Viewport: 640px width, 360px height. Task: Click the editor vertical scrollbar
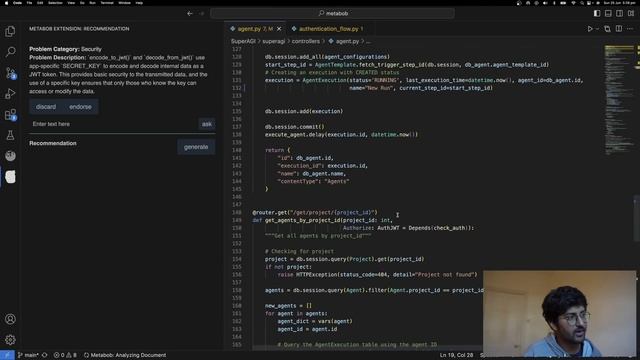(637, 218)
